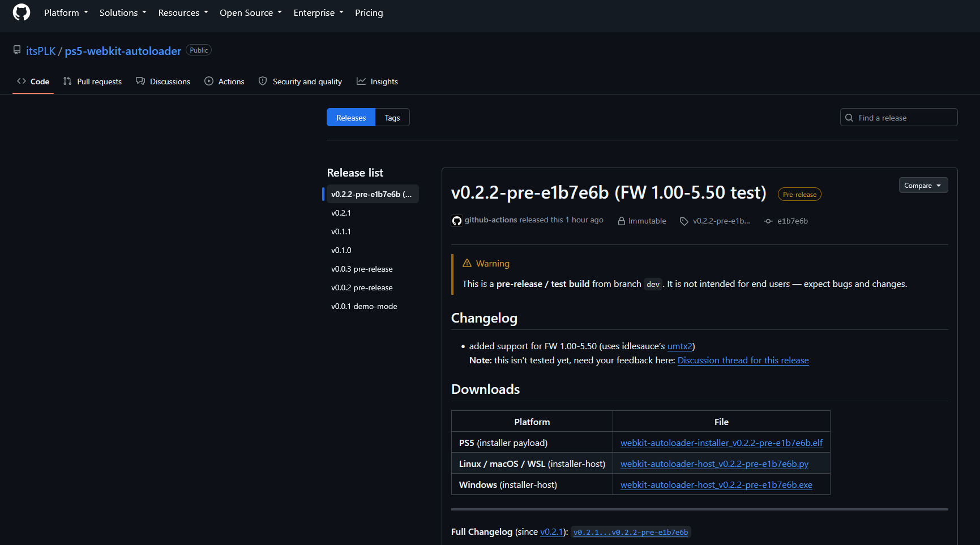Viewport: 980px width, 545px height.
Task: Focus the Find a release search field
Action: pyautogui.click(x=899, y=118)
